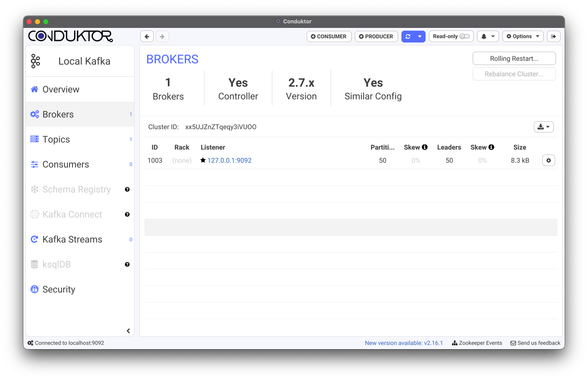Open listener 127.0.0.1:9092 link
This screenshot has width=588, height=380.
[x=229, y=160]
